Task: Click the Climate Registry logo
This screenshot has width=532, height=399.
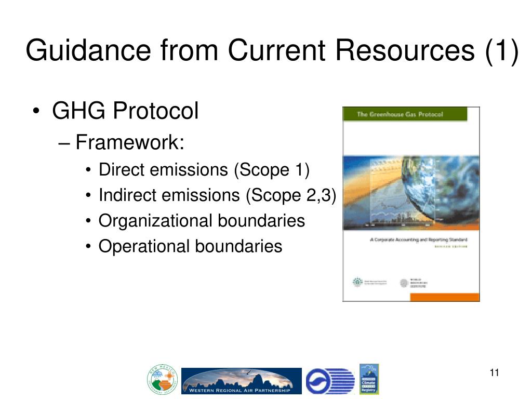Action: coord(369,379)
